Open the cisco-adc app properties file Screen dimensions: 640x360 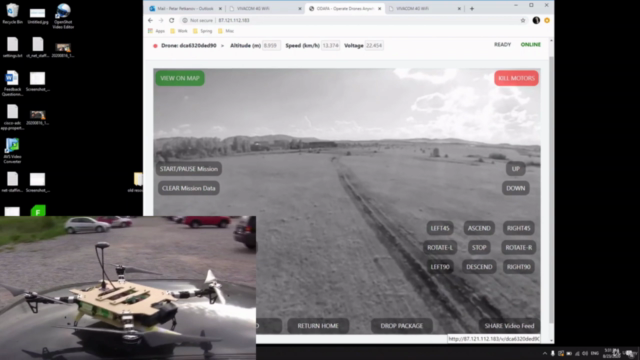click(12, 117)
